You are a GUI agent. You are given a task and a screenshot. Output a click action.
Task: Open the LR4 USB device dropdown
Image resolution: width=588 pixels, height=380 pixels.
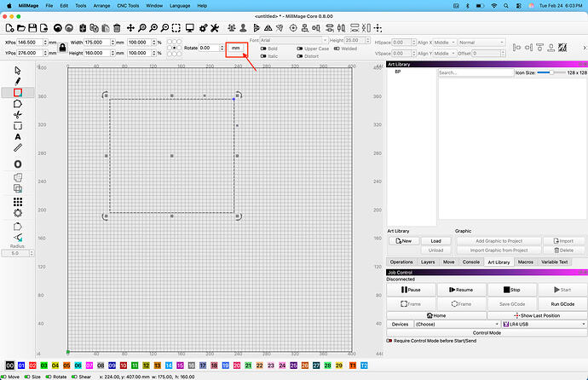pyautogui.click(x=545, y=324)
